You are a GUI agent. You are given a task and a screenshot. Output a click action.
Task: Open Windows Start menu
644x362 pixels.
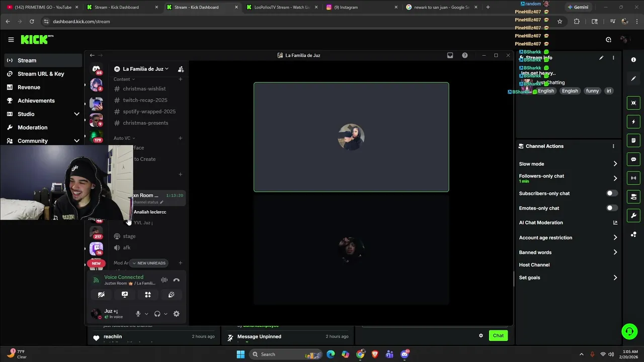point(240,354)
